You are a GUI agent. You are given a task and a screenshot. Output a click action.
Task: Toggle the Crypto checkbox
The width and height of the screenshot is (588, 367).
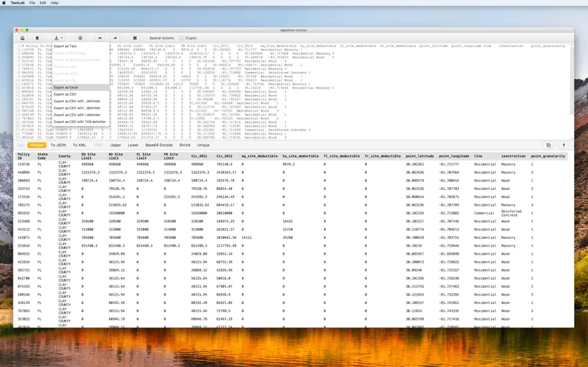click(182, 38)
